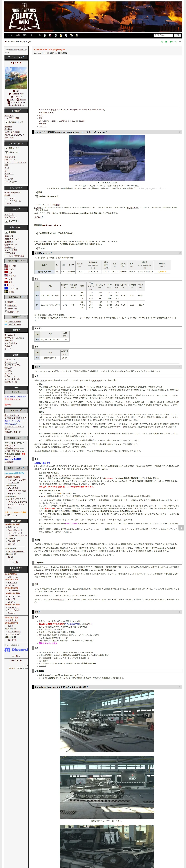Open the settings gear icon
The height and width of the screenshot is (868, 186).
click(180, 42)
